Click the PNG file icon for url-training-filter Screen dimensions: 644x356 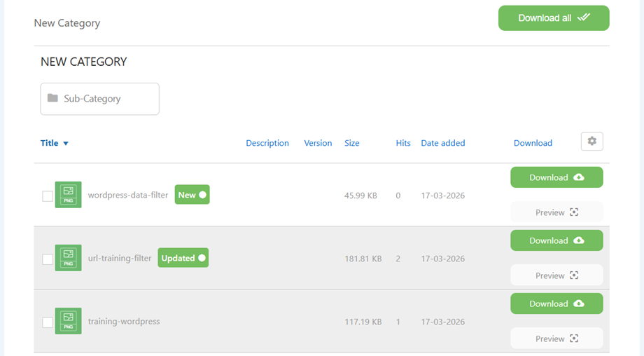(68, 258)
